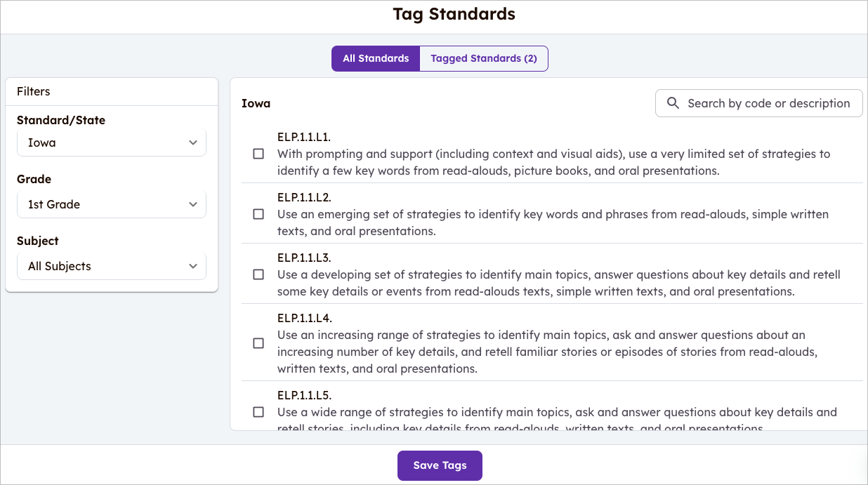The image size is (868, 485).
Task: Click the Standard/State dropdown chevron
Action: (193, 142)
